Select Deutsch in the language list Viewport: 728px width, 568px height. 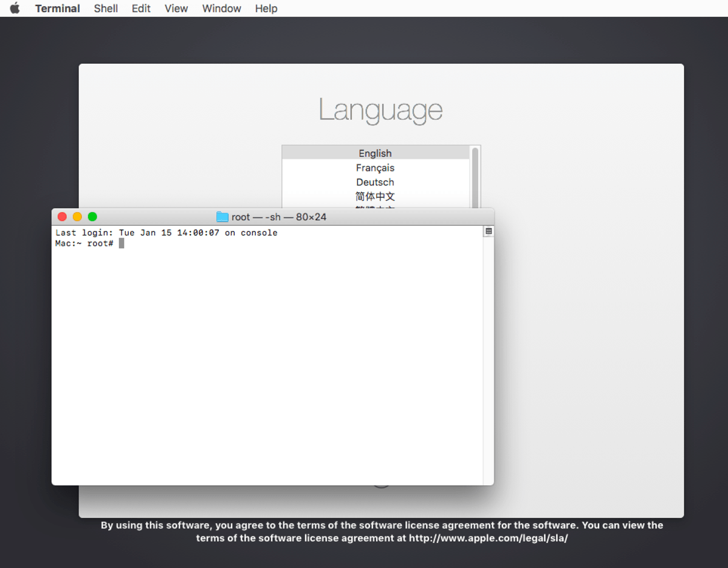pos(375,182)
